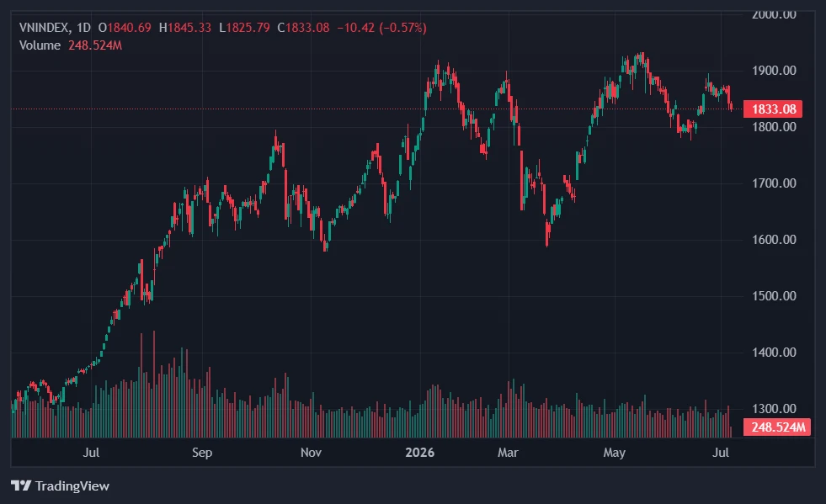Click the Jul label at left of time axis
Screen dimensions: 826x504
(x=91, y=453)
